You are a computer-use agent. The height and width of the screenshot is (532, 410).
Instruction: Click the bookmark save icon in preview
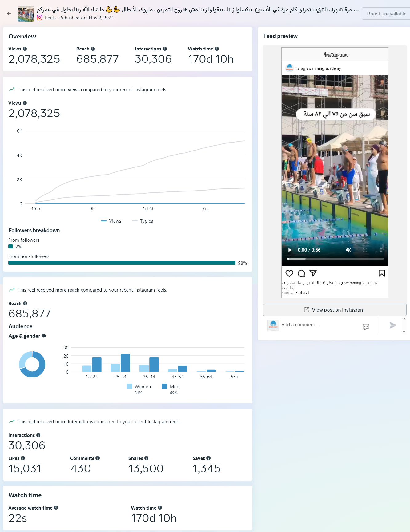point(382,273)
